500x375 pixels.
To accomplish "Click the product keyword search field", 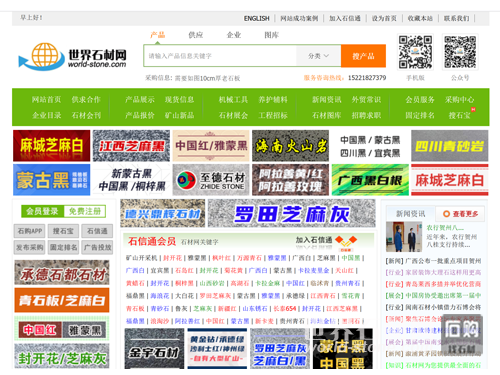I will click(220, 56).
